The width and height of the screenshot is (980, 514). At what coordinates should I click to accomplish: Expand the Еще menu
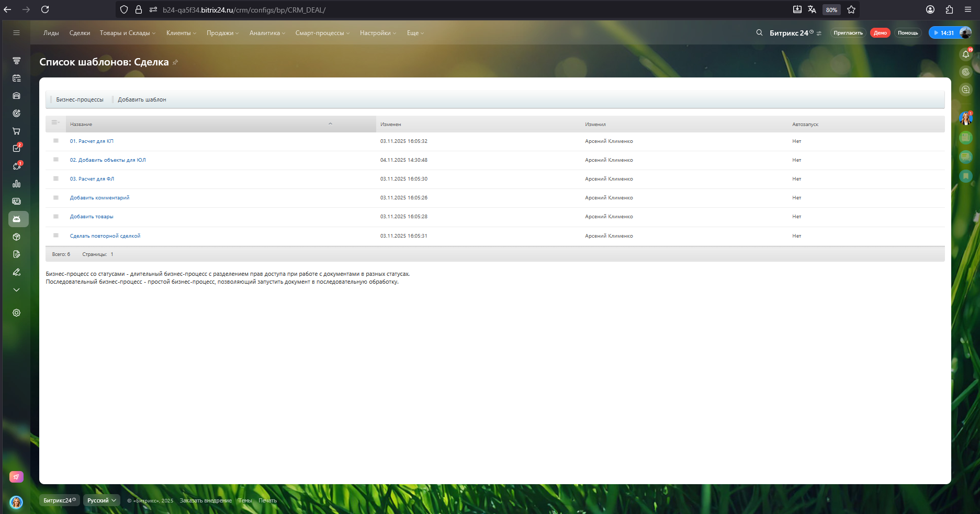pos(415,33)
